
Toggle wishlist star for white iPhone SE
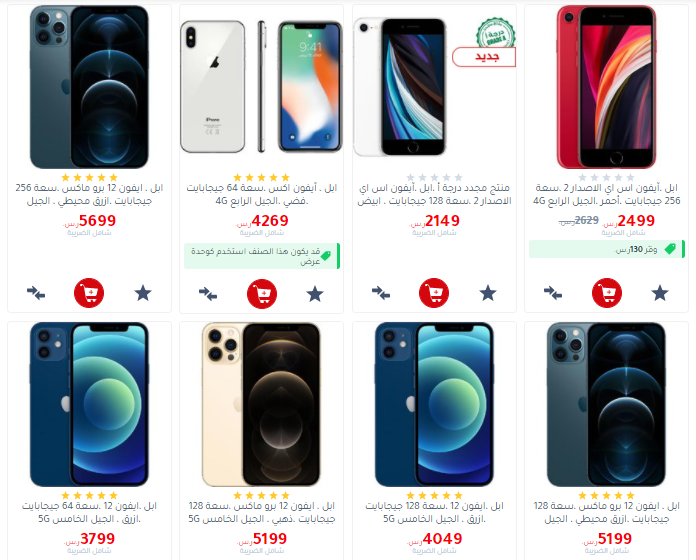(488, 293)
